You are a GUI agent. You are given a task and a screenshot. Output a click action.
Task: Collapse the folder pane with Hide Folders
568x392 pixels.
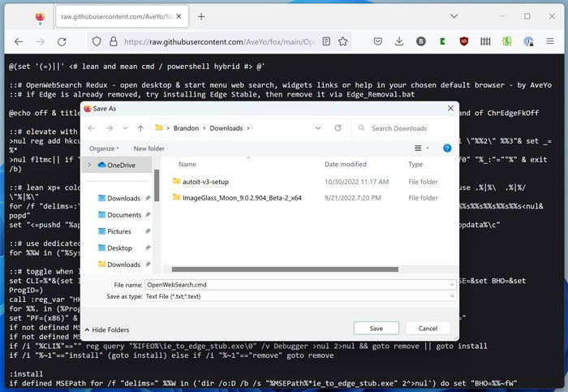pyautogui.click(x=107, y=330)
